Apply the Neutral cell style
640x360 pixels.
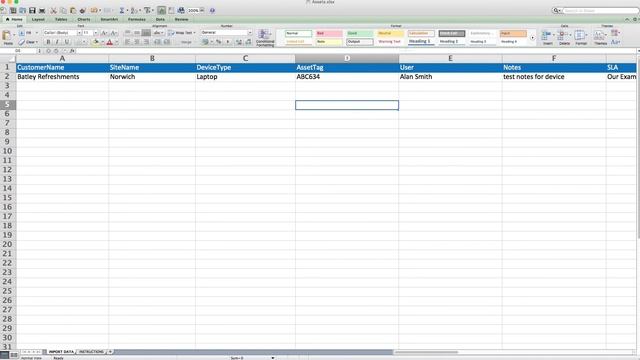[390, 33]
